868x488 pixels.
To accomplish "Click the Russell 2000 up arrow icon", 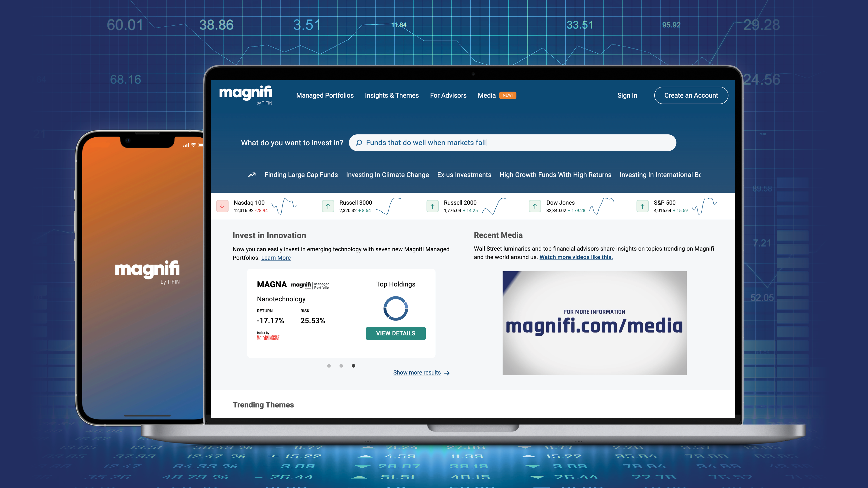I will 432,206.
